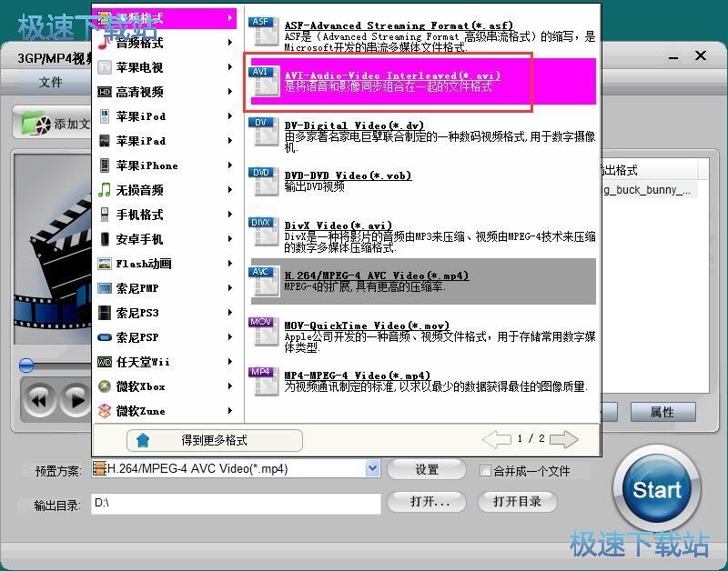The width and height of the screenshot is (728, 571).
Task: Open the 无损音频 menu category
Action: [166, 190]
